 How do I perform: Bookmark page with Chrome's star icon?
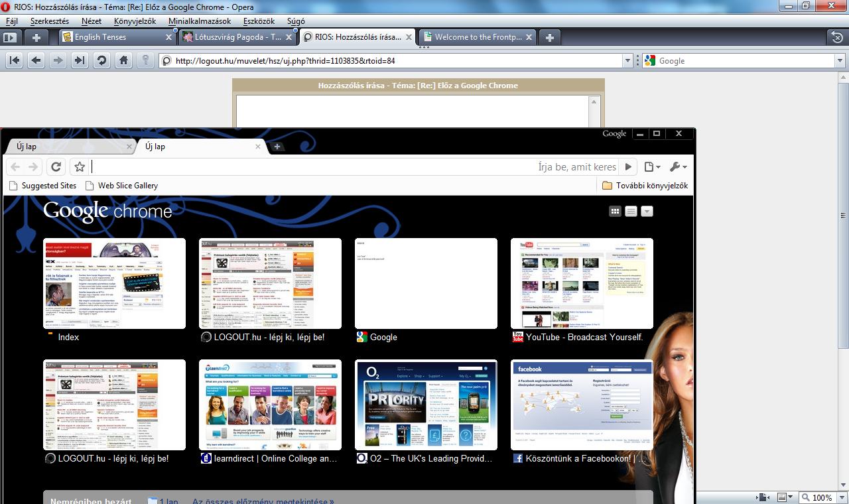[x=80, y=167]
